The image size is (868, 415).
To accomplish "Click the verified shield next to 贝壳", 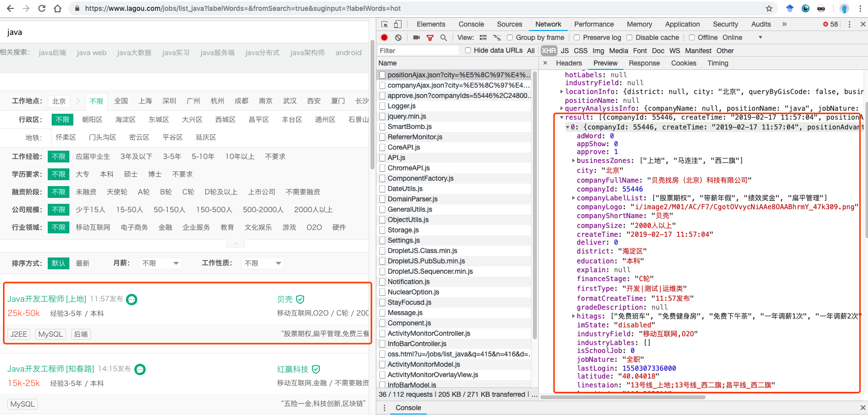I will pyautogui.click(x=300, y=299).
